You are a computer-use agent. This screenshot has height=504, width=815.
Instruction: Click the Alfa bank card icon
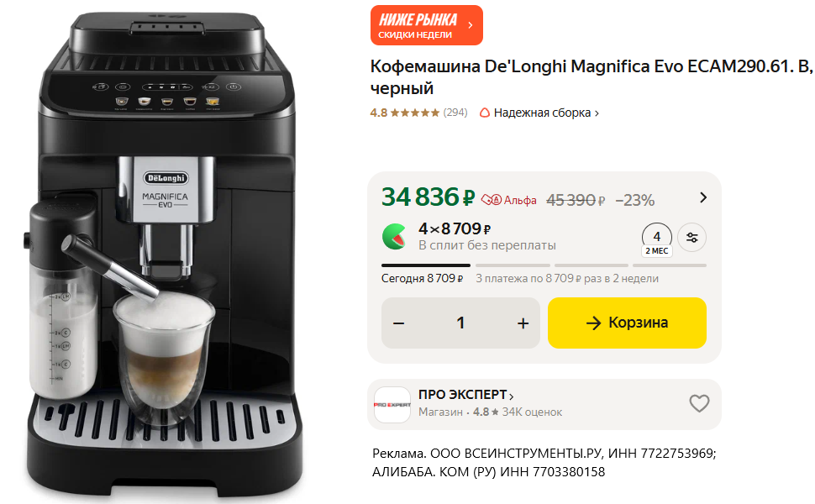point(492,200)
